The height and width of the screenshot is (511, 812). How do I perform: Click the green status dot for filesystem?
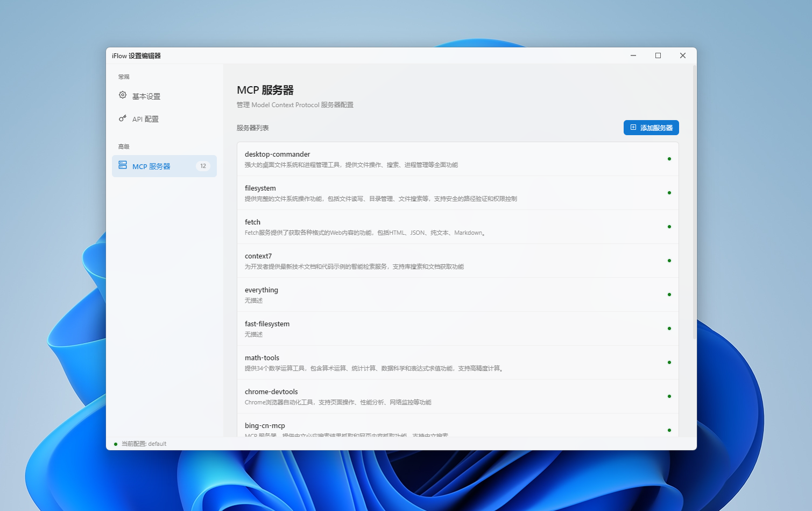669,193
